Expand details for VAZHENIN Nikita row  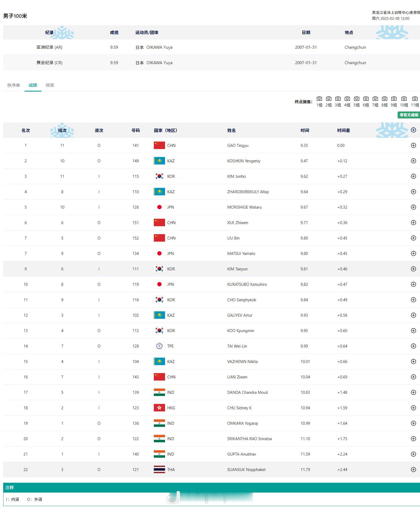click(x=413, y=361)
